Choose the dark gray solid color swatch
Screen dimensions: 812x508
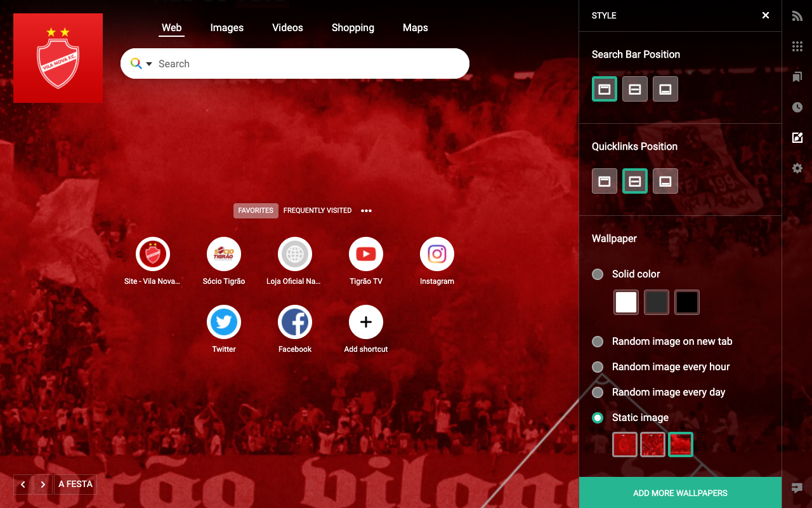pos(657,302)
